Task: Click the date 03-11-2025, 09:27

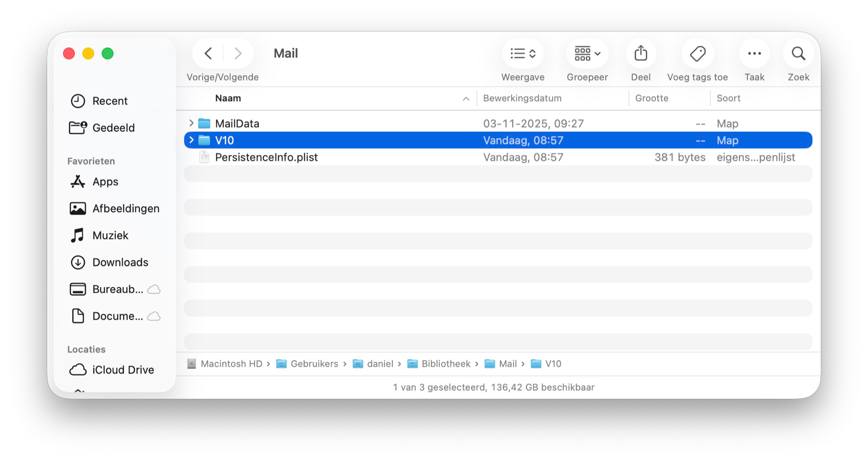Action: coord(533,123)
